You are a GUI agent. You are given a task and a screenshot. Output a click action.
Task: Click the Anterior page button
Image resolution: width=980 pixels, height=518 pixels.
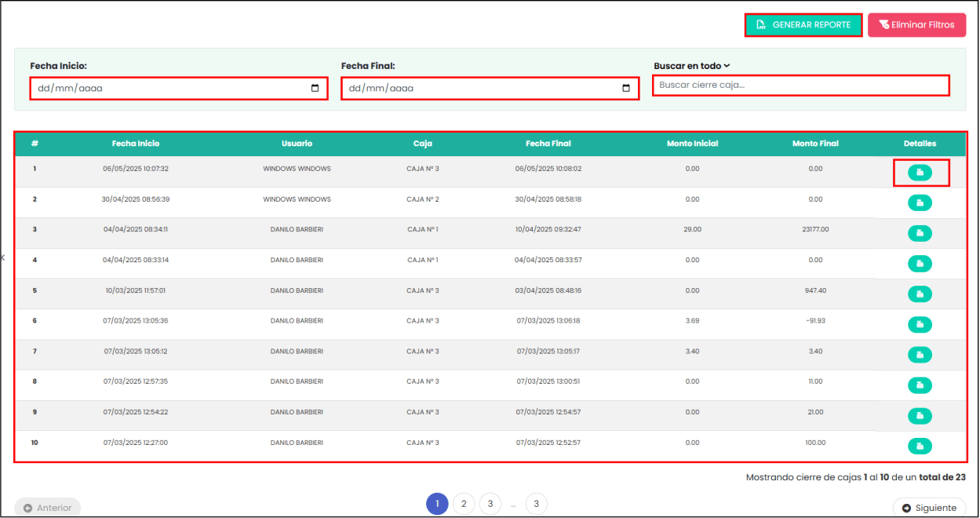click(x=47, y=508)
